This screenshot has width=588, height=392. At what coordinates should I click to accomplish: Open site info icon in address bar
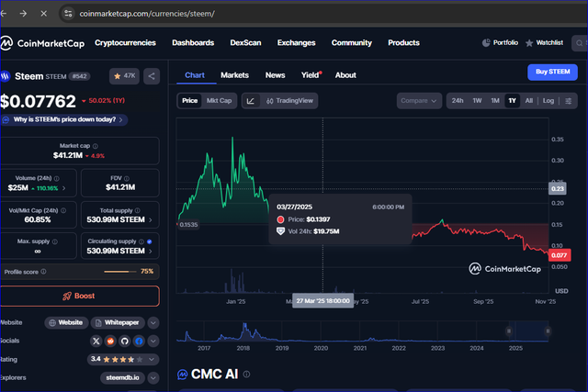pyautogui.click(x=68, y=14)
